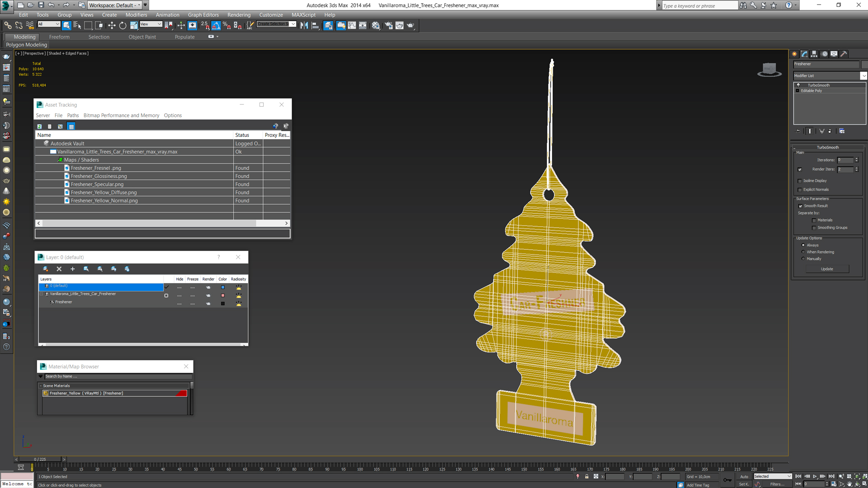Click Freshener object color swatch in Layer dialog

[222, 304]
